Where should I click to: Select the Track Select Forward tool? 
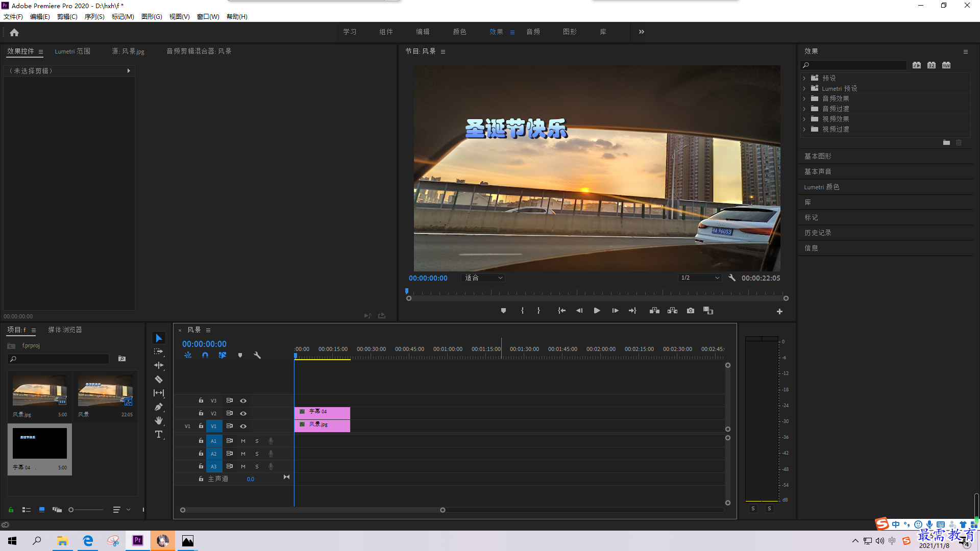point(159,352)
